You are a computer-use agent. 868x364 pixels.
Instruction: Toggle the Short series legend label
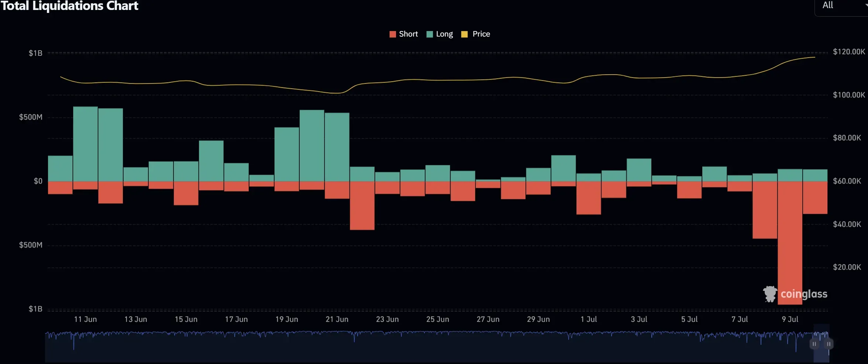point(408,34)
